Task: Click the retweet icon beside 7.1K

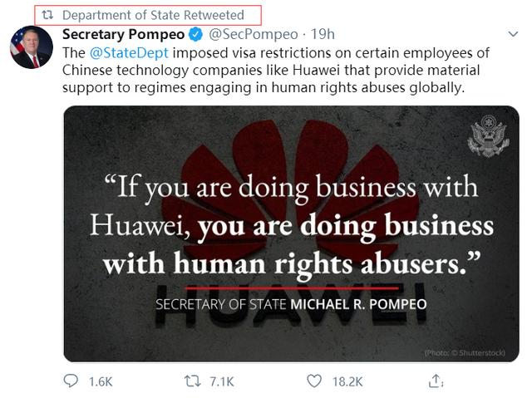Action: click(x=191, y=381)
